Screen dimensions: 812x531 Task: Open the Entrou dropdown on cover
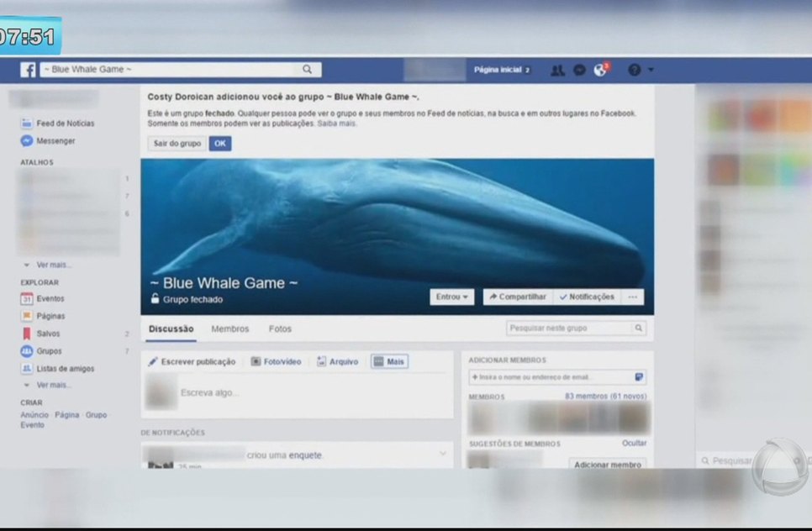pos(451,297)
